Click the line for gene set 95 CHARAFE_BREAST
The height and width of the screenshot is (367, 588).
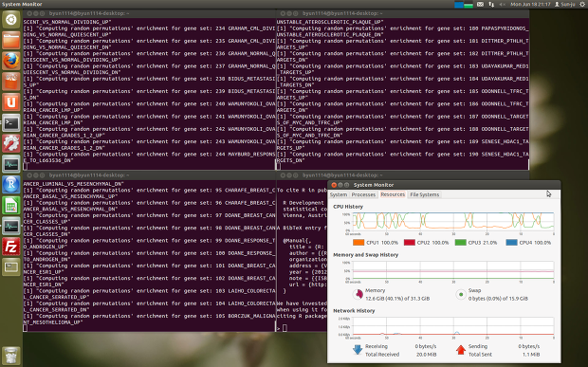point(149,191)
